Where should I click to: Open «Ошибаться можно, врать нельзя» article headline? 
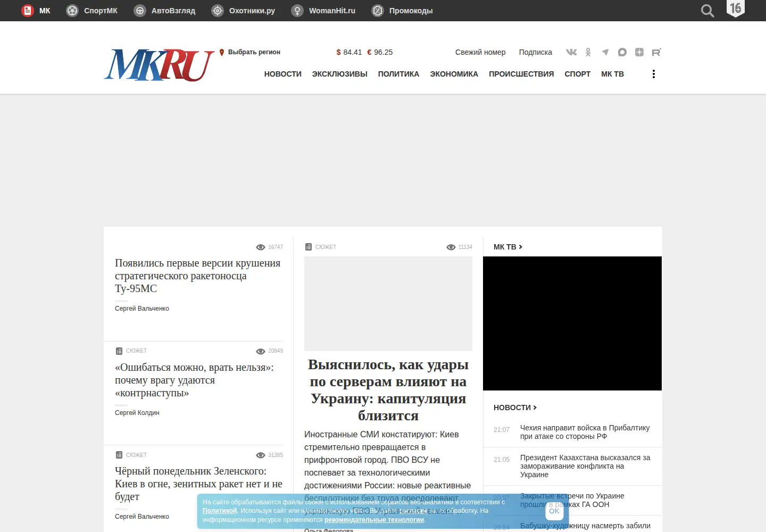click(195, 380)
